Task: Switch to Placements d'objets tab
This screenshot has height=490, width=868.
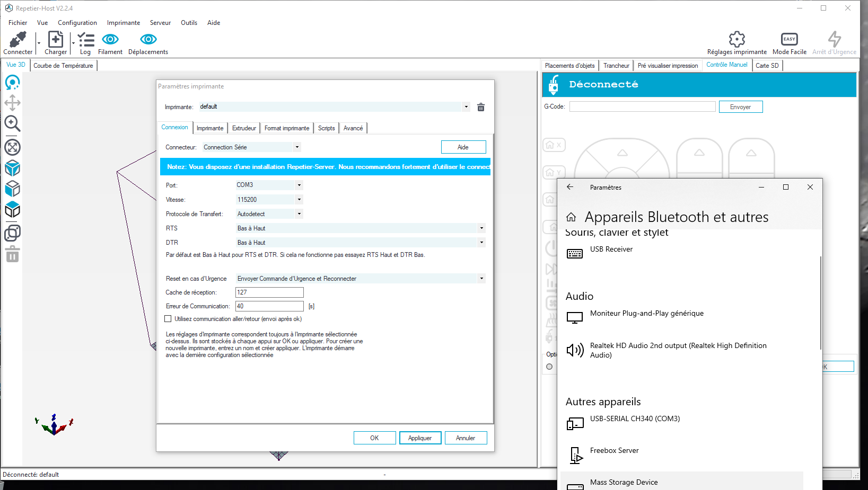Action: point(569,66)
